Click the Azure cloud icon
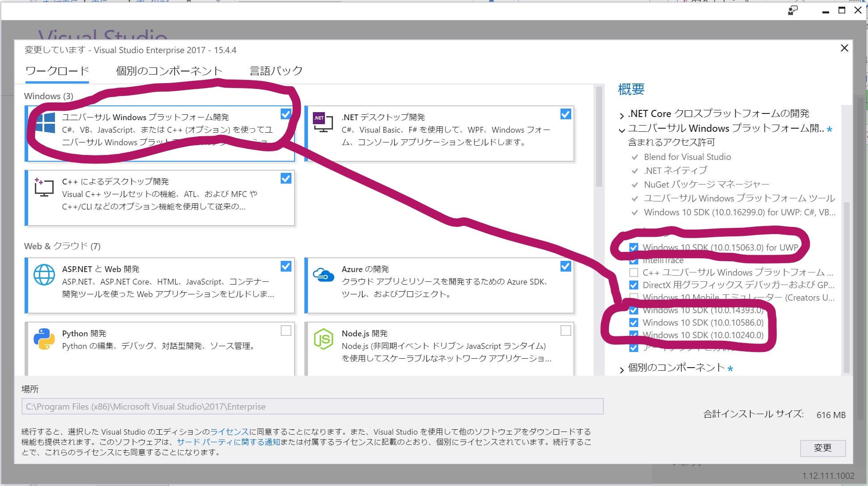This screenshot has height=486, width=868. [323, 275]
